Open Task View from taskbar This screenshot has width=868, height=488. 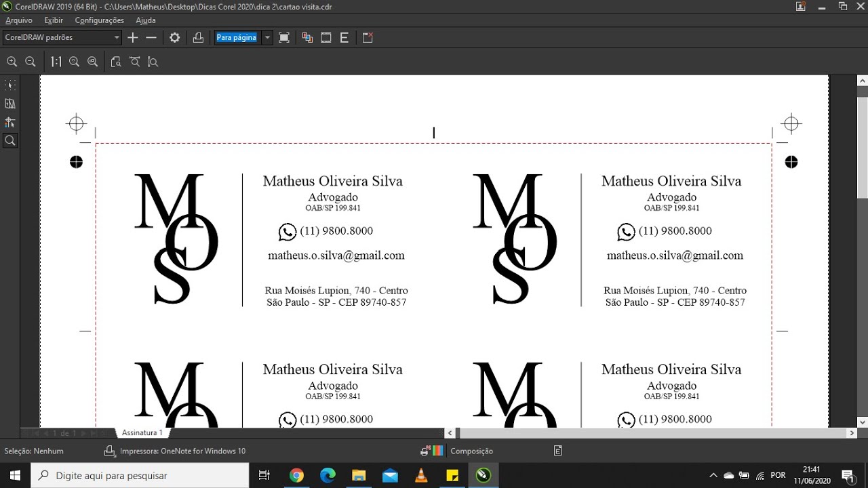click(265, 475)
